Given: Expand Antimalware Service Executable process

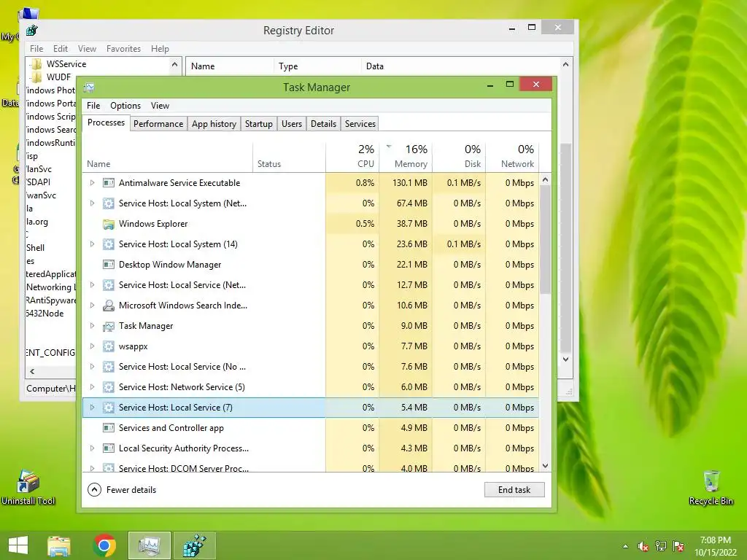Looking at the screenshot, I should point(93,183).
